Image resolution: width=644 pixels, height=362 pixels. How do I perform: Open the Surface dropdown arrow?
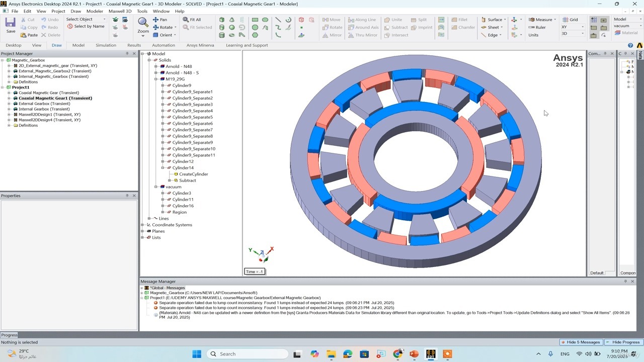(x=505, y=20)
